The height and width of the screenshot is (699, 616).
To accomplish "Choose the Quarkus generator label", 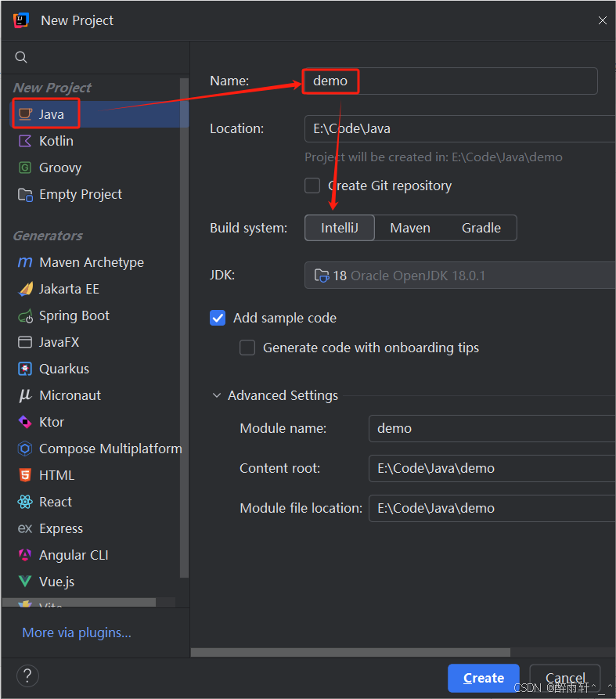I will pyautogui.click(x=64, y=369).
